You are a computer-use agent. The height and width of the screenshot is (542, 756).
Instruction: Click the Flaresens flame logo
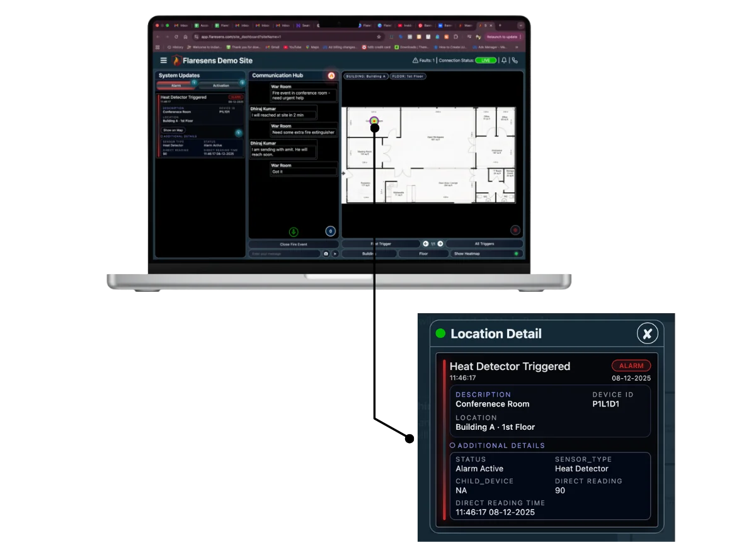[x=176, y=61]
